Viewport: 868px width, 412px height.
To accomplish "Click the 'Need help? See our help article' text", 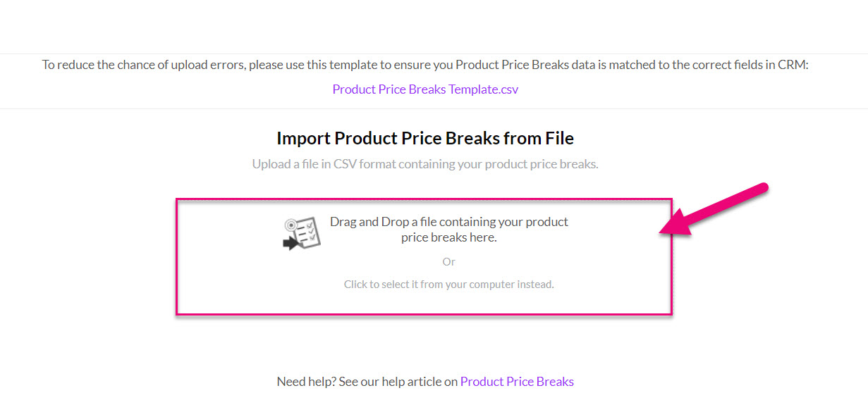I will point(367,382).
